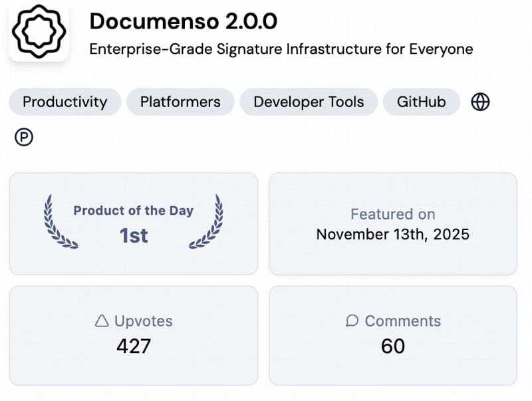
Task: Click the Product of the Day label
Action: (134, 210)
